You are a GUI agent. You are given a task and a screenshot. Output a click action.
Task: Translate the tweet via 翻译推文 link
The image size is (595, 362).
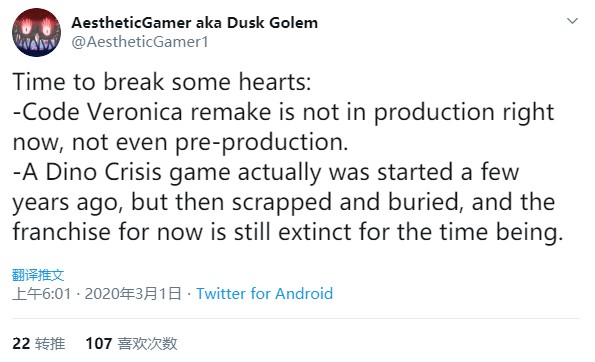click(x=38, y=275)
